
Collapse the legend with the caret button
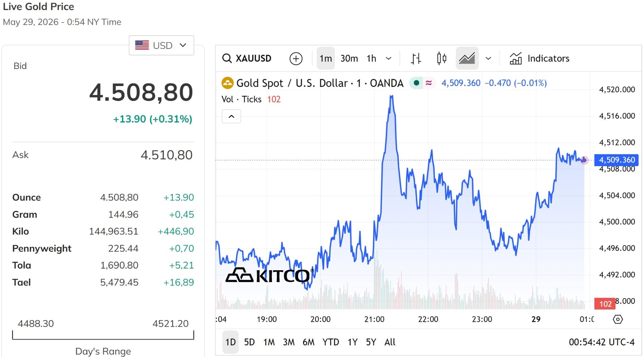(x=231, y=117)
